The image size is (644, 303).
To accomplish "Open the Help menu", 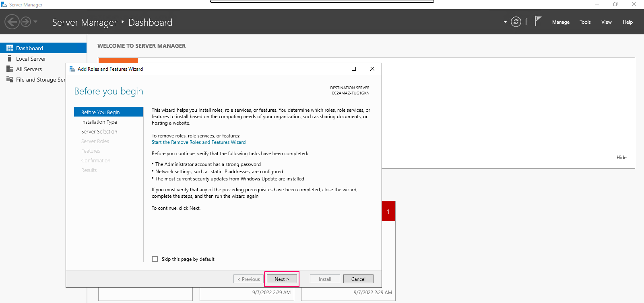I will (628, 22).
